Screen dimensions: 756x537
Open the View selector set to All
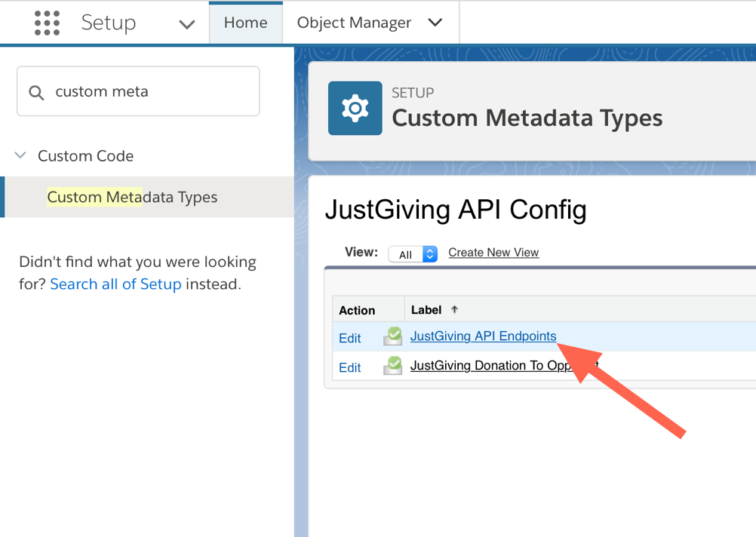[413, 254]
